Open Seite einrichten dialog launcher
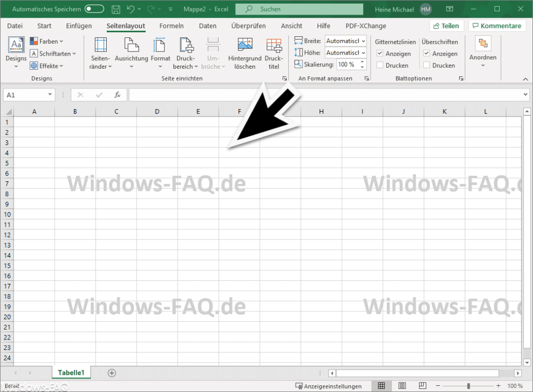This screenshot has height=392, width=533. (285, 79)
